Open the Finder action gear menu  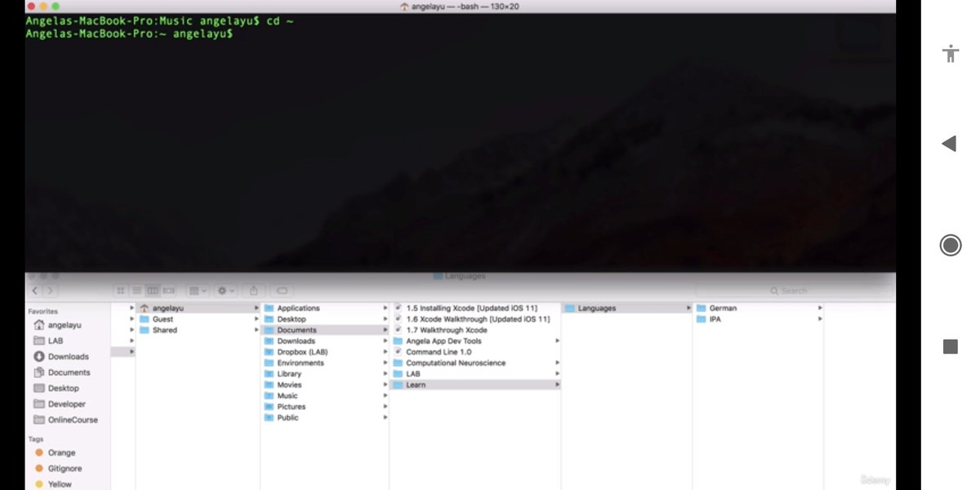[x=225, y=291]
